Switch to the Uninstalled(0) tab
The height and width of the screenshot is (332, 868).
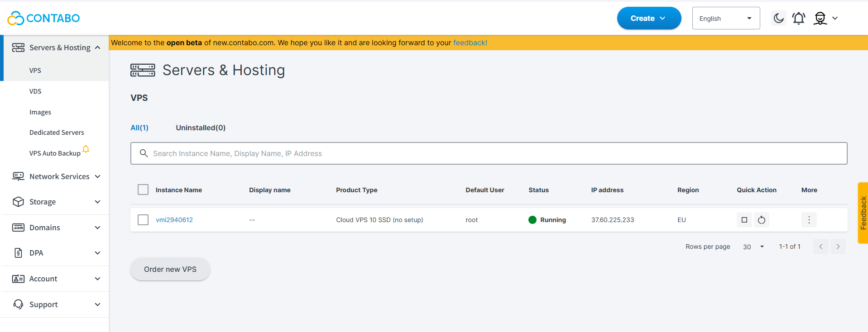pos(201,128)
